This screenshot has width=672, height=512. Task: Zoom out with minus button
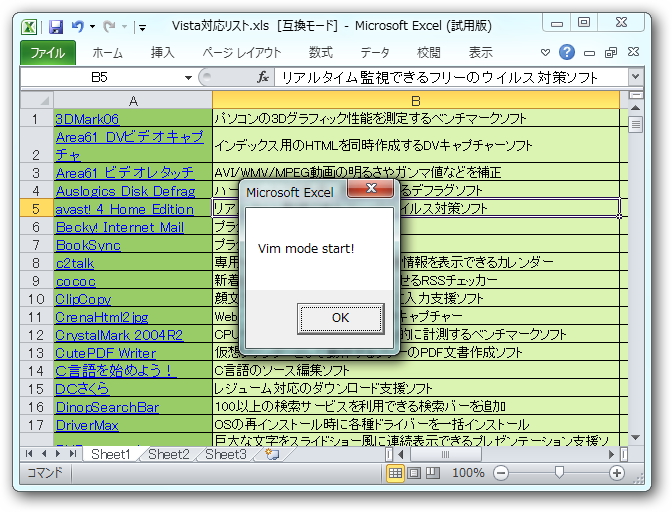click(x=501, y=473)
